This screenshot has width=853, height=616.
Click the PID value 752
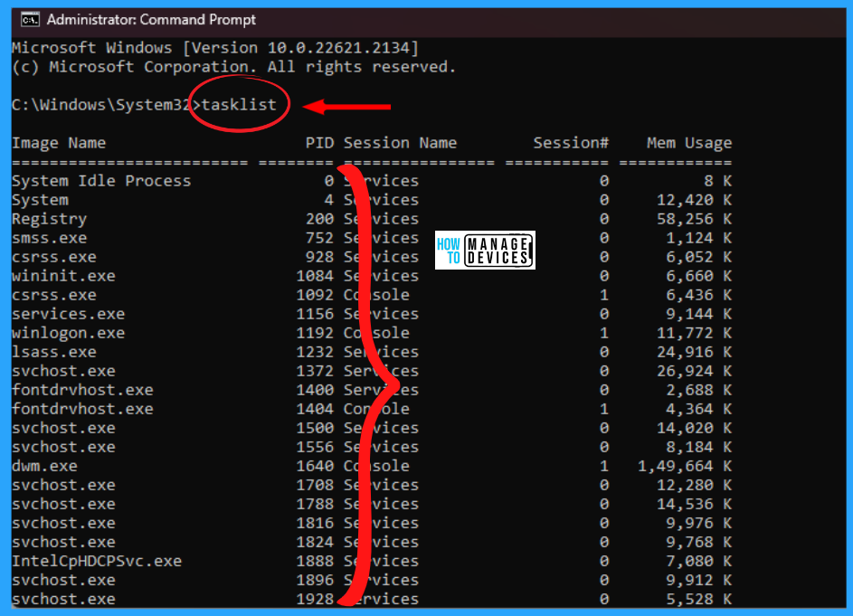coord(319,238)
